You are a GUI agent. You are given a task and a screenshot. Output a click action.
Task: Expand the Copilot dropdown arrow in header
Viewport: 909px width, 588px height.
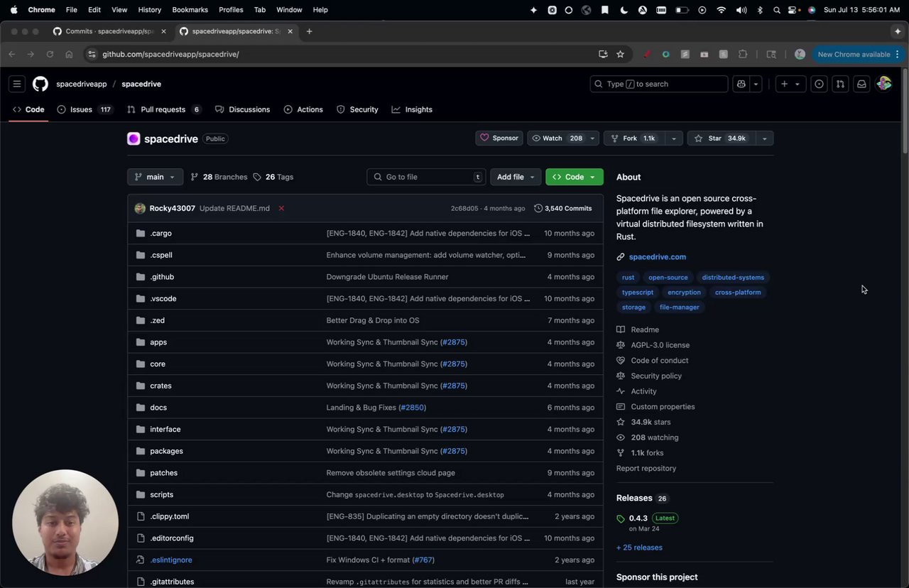(756, 84)
